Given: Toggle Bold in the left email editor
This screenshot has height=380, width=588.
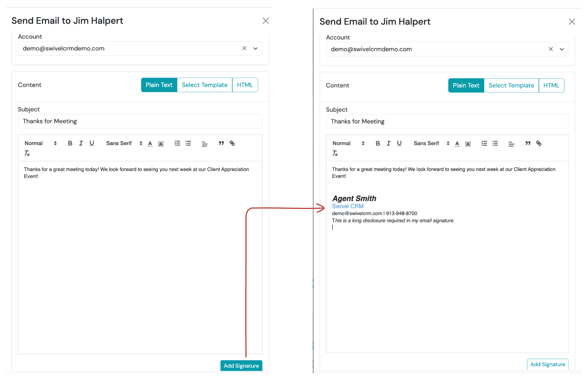Looking at the screenshot, I should pos(70,143).
